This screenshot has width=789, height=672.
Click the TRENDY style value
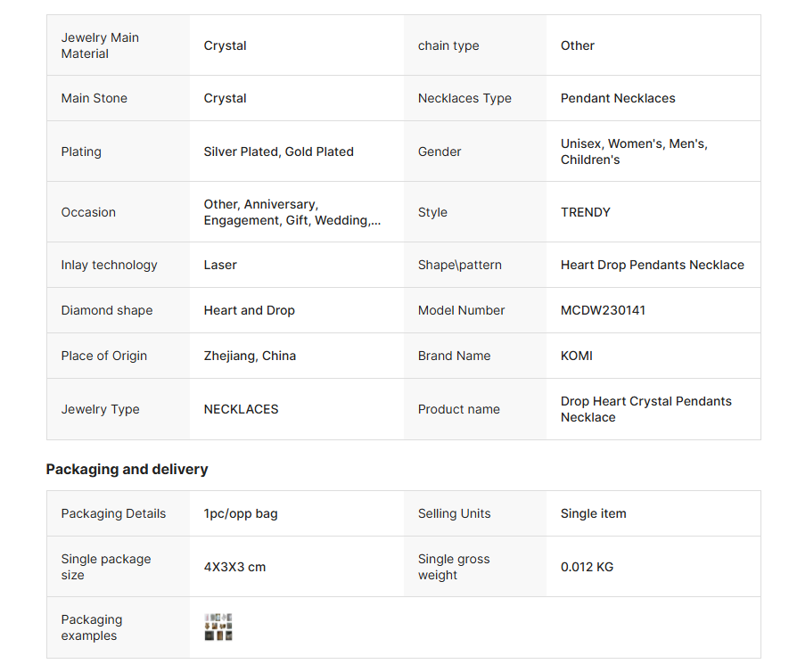[x=586, y=212]
